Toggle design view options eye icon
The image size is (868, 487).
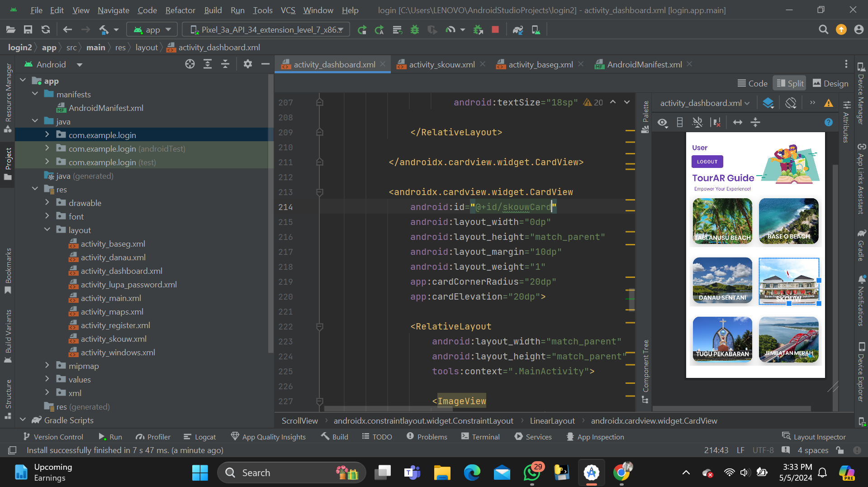pyautogui.click(x=663, y=123)
